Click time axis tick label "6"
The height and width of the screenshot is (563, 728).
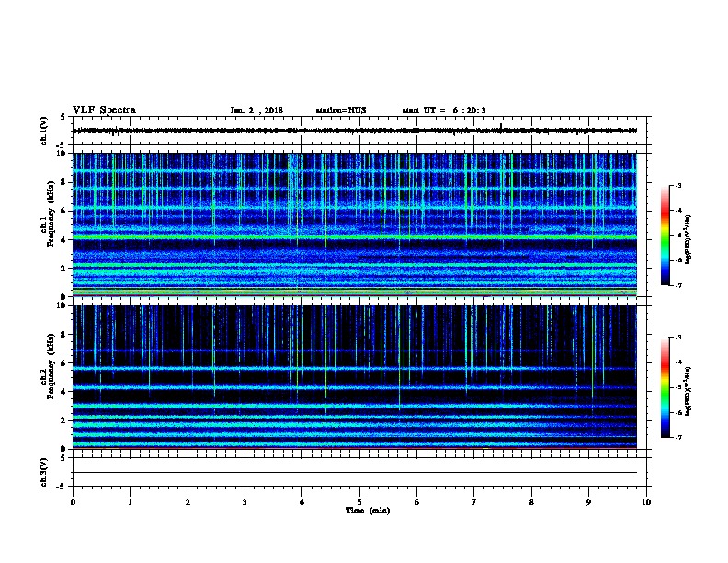tap(417, 501)
